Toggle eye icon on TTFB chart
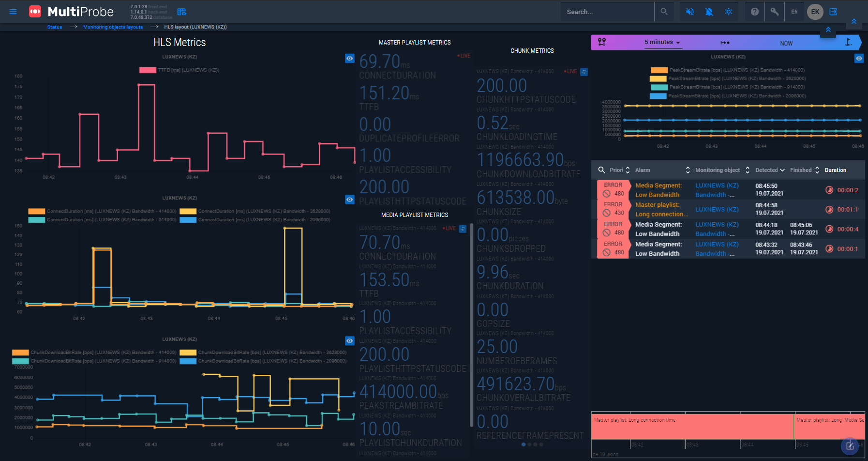The width and height of the screenshot is (868, 461). pyautogui.click(x=350, y=59)
